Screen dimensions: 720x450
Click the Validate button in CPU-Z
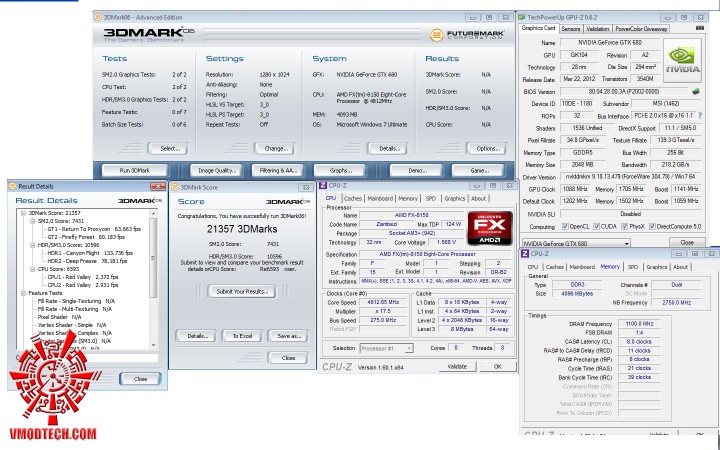click(x=456, y=366)
